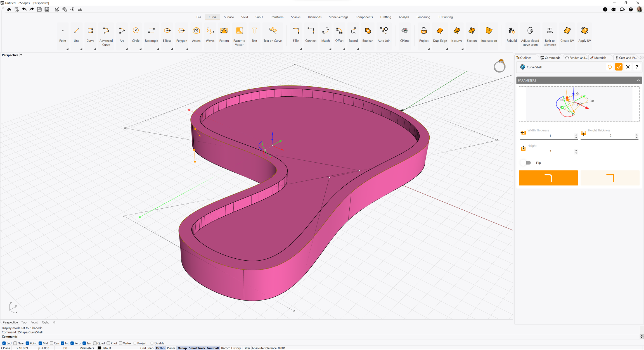Toggle Ortho in the status bar
Image resolution: width=644 pixels, height=350 pixels.
point(160,348)
